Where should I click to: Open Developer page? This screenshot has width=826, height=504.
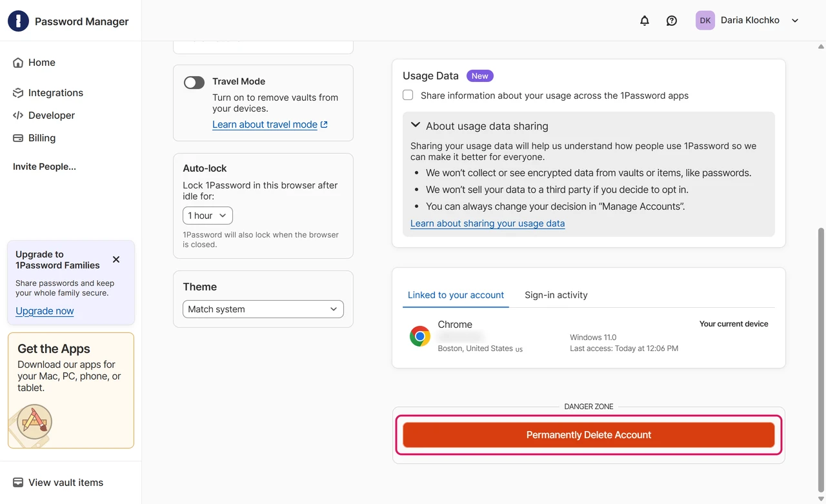point(52,116)
